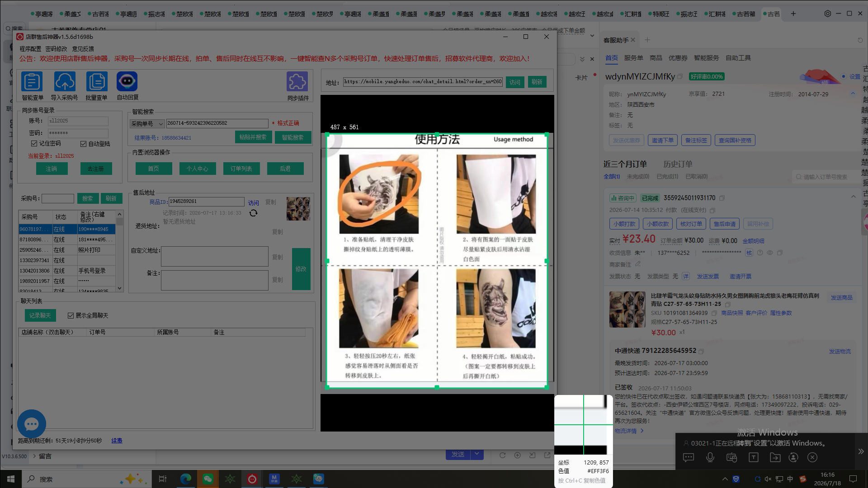Switch to the 历史订单 tab
This screenshot has height=488, width=868.
click(678, 164)
